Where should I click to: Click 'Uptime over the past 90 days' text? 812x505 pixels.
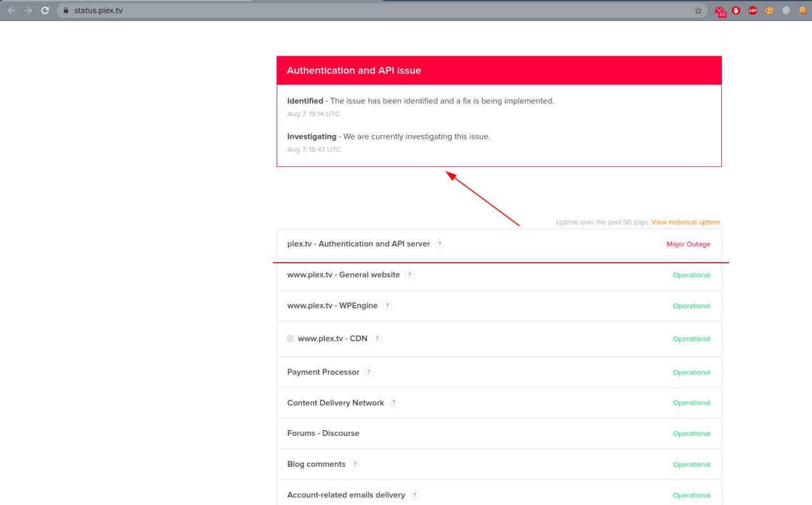pyautogui.click(x=602, y=223)
